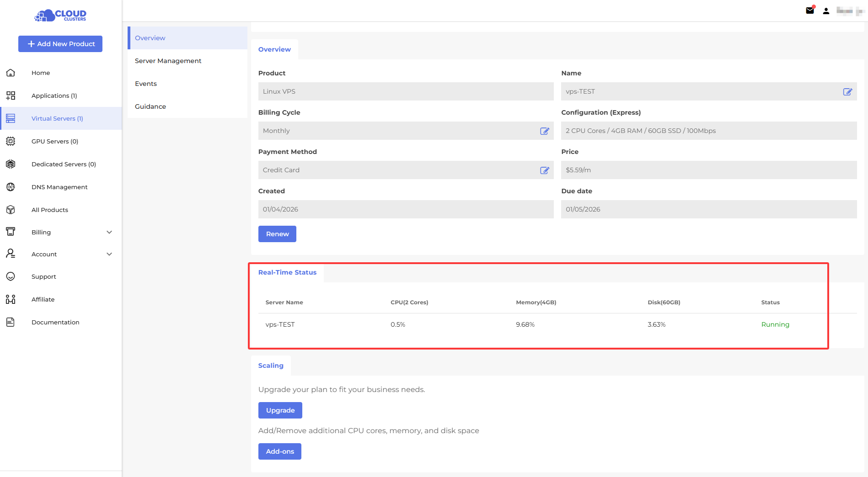868x477 pixels.
Task: Click the GPU Servers chip icon
Action: pos(11,141)
